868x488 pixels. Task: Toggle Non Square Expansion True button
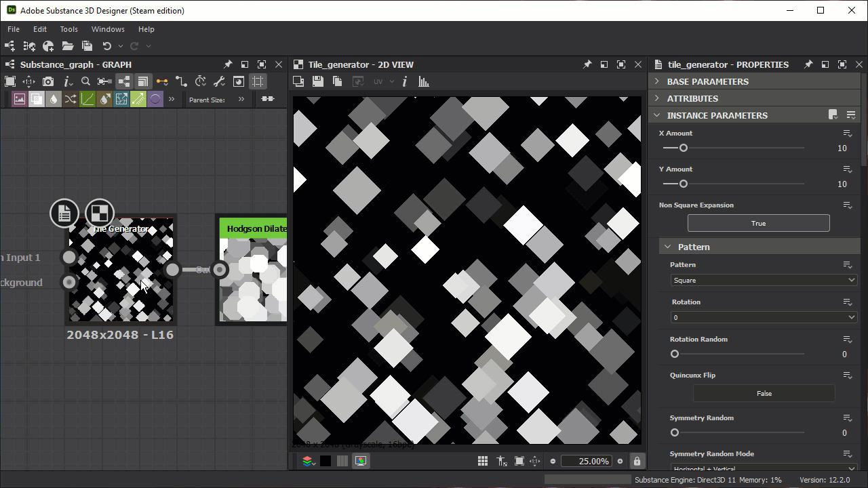click(758, 223)
